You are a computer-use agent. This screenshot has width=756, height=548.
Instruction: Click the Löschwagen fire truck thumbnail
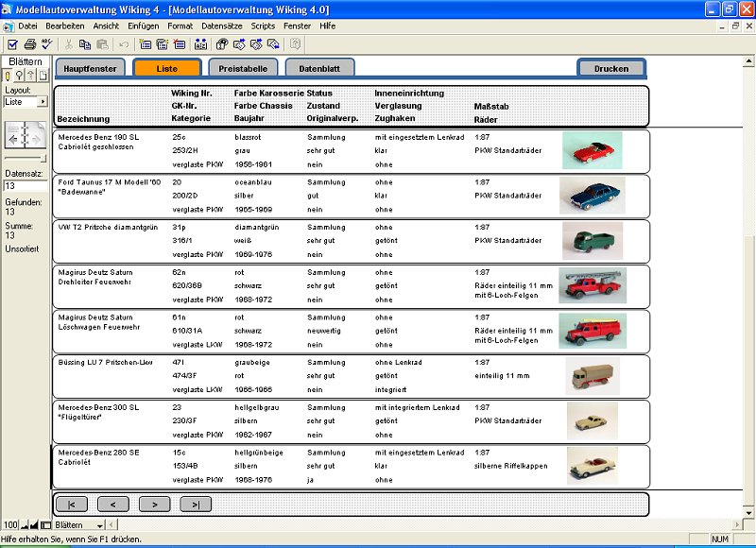point(593,331)
